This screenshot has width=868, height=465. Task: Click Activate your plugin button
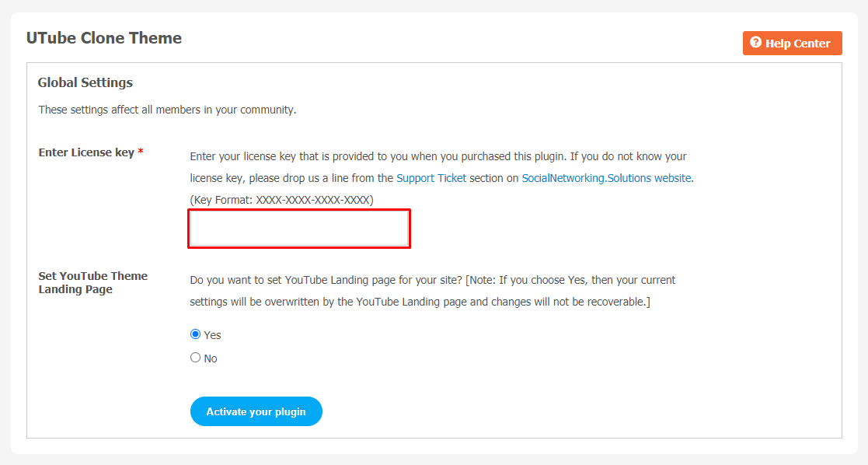(256, 411)
